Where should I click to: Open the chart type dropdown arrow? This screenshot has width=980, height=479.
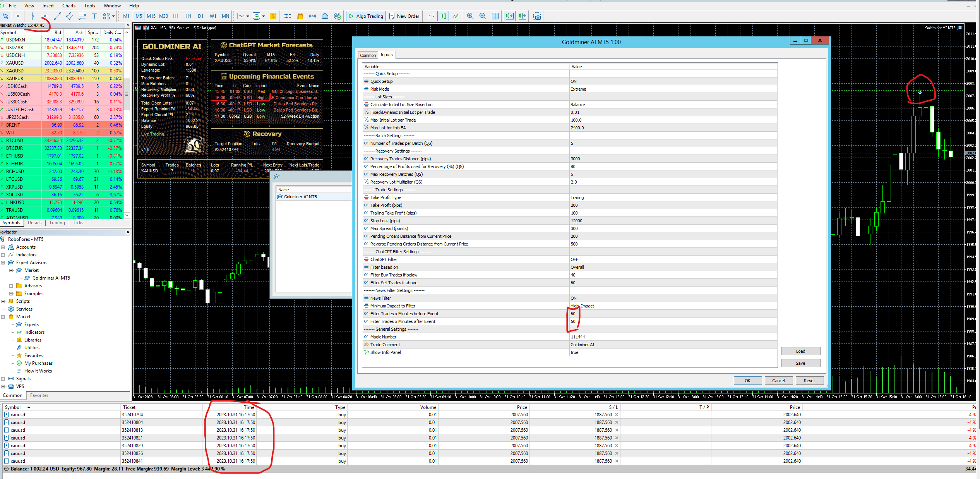(x=248, y=16)
